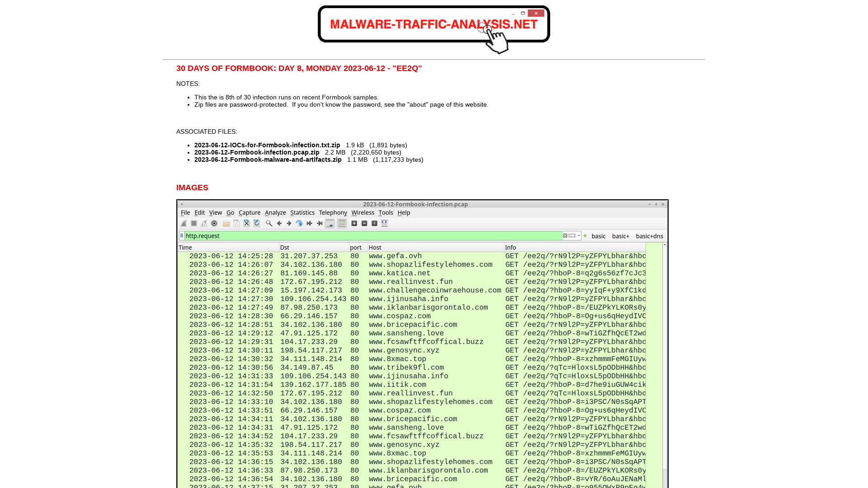This screenshot has width=868, height=488.
Task: Click the Zoom in plus icon
Action: (x=354, y=224)
